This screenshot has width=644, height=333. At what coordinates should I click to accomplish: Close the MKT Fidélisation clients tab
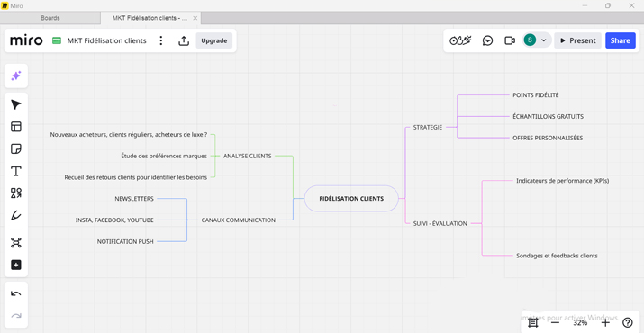pos(195,18)
